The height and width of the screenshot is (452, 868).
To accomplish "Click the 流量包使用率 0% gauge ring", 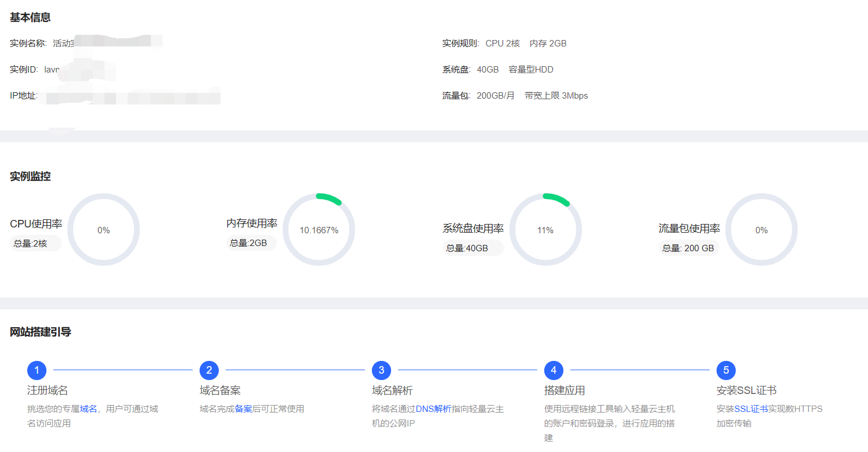I will [761, 230].
